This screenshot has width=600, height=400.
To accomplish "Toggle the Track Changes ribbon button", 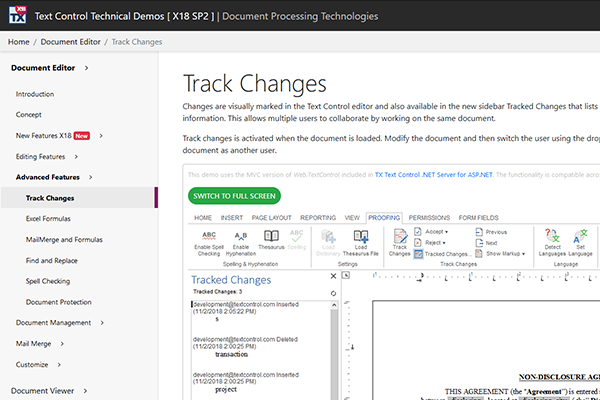I will coord(399,243).
